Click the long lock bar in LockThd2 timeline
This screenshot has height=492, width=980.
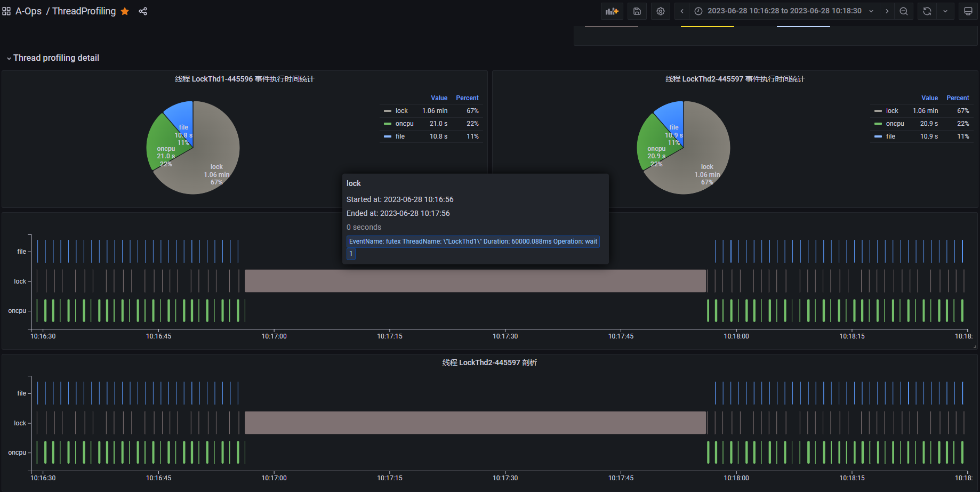click(475, 423)
